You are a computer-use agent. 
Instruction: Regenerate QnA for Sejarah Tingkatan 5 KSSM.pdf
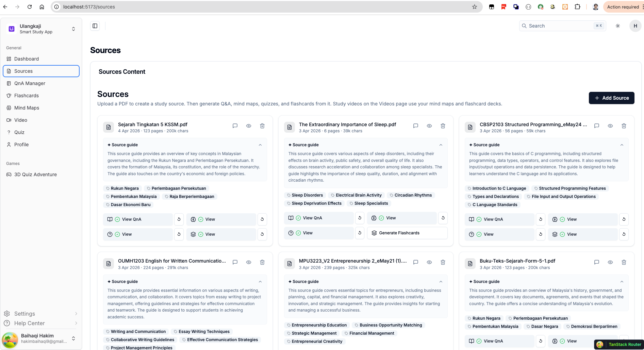click(179, 219)
